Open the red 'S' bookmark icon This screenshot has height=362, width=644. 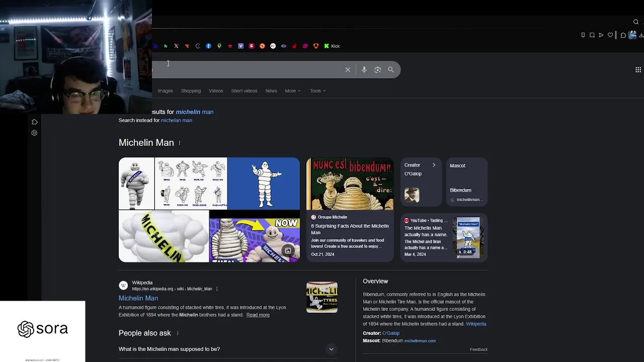pos(252,46)
